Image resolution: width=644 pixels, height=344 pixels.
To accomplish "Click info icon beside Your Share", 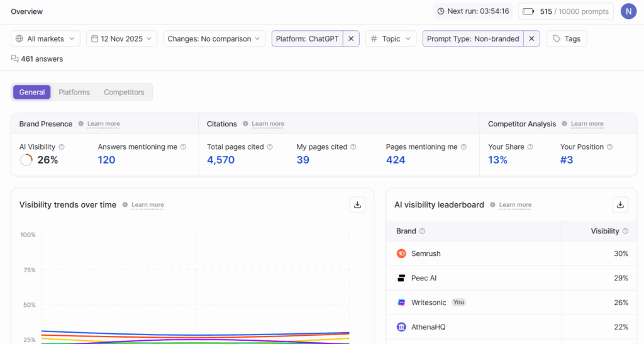I will click(x=530, y=147).
